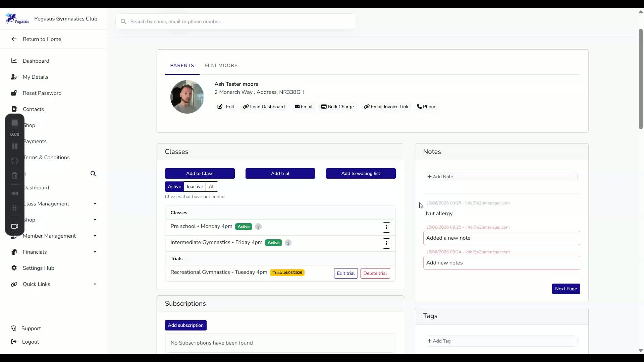Click the Phone handset icon

pyautogui.click(x=419, y=107)
